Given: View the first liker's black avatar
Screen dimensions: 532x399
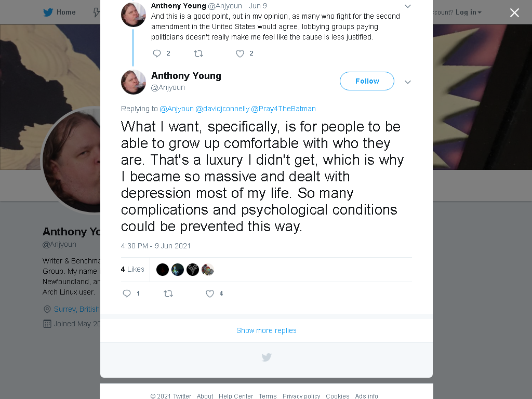Looking at the screenshot, I should point(163,270).
